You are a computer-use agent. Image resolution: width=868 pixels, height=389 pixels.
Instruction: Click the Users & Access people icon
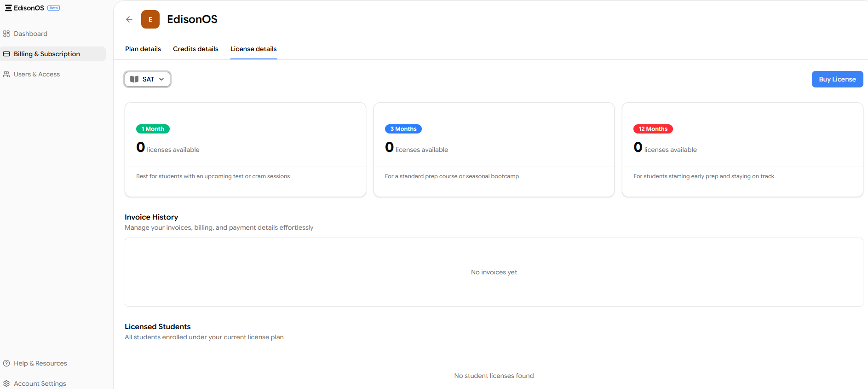coord(6,74)
